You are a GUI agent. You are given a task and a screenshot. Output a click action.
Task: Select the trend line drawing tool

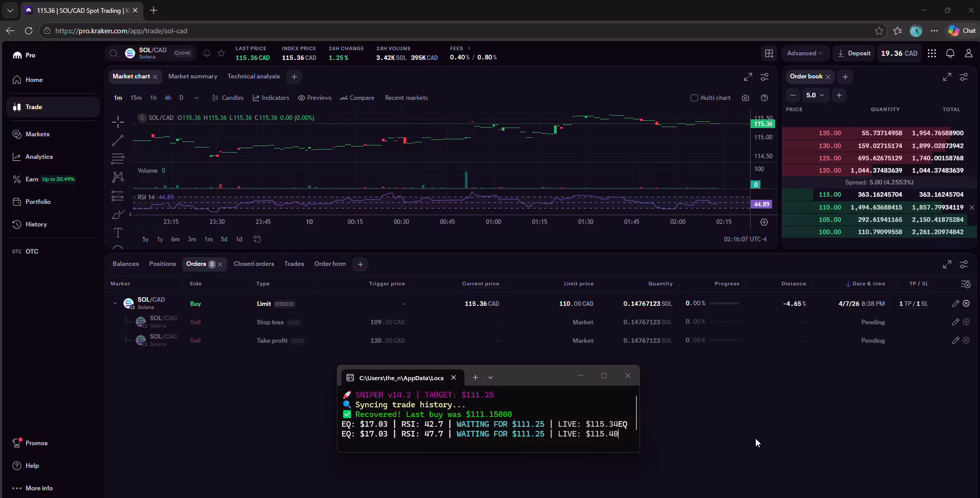118,140
